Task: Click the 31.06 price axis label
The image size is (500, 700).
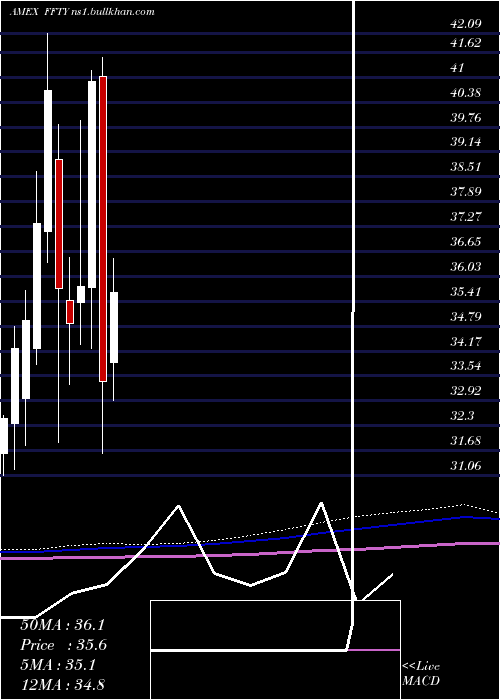Action: coord(466,466)
